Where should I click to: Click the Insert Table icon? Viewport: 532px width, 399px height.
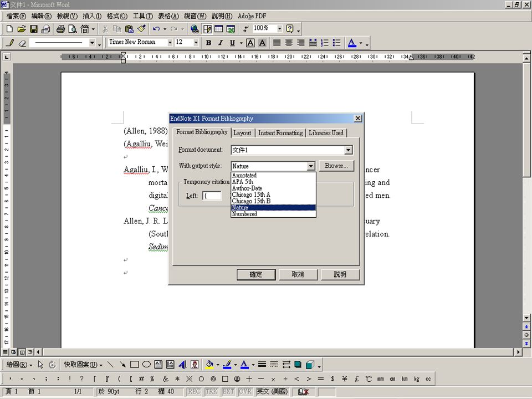coord(218,29)
